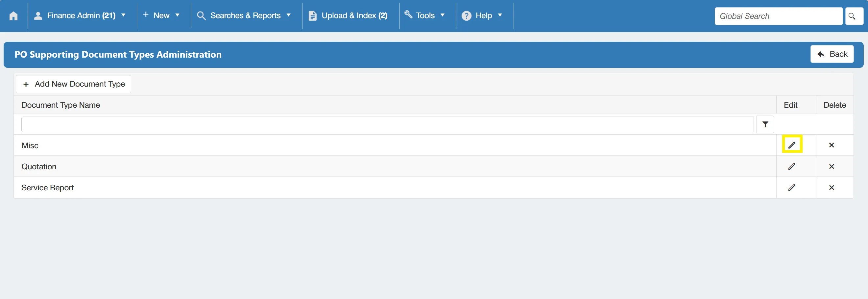The height and width of the screenshot is (299, 868).
Task: Edit the Quotation document type
Action: click(x=792, y=166)
